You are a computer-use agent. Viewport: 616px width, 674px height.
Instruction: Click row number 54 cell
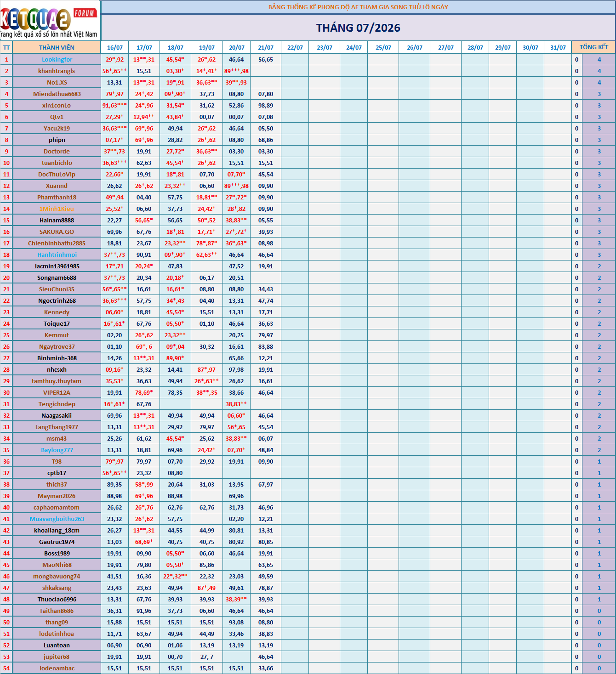(x=6, y=668)
